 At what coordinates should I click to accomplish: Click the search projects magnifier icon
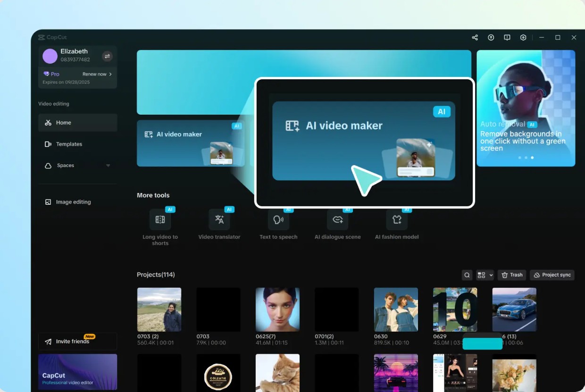click(467, 275)
